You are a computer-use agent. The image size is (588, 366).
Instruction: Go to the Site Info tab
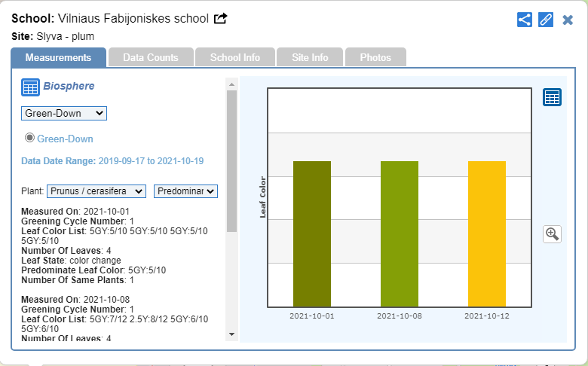click(x=310, y=57)
